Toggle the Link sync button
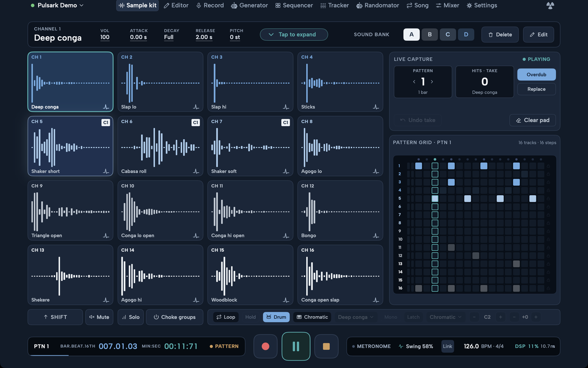 tap(448, 346)
